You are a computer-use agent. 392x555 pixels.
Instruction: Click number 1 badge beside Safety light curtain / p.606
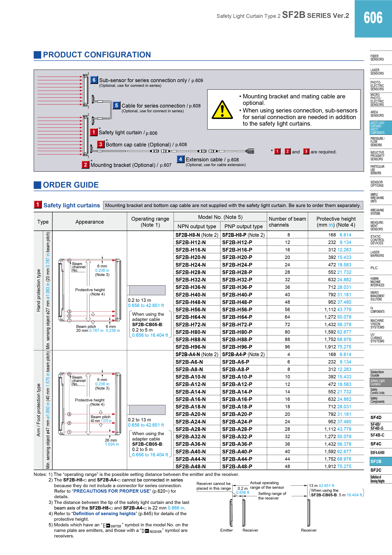94,132
